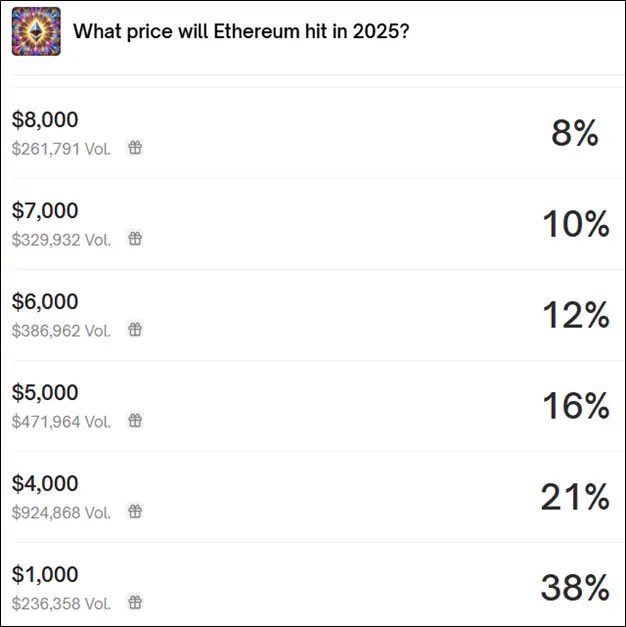
Task: Click the 10% probability value
Action: coord(576,224)
